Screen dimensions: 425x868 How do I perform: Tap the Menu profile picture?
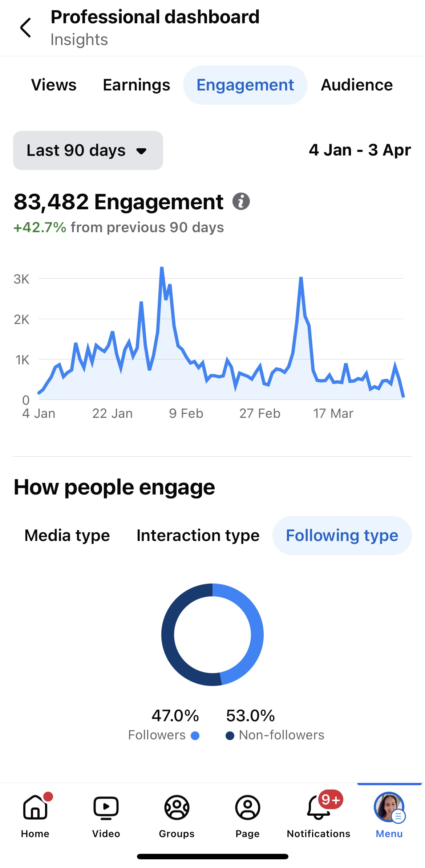[389, 808]
